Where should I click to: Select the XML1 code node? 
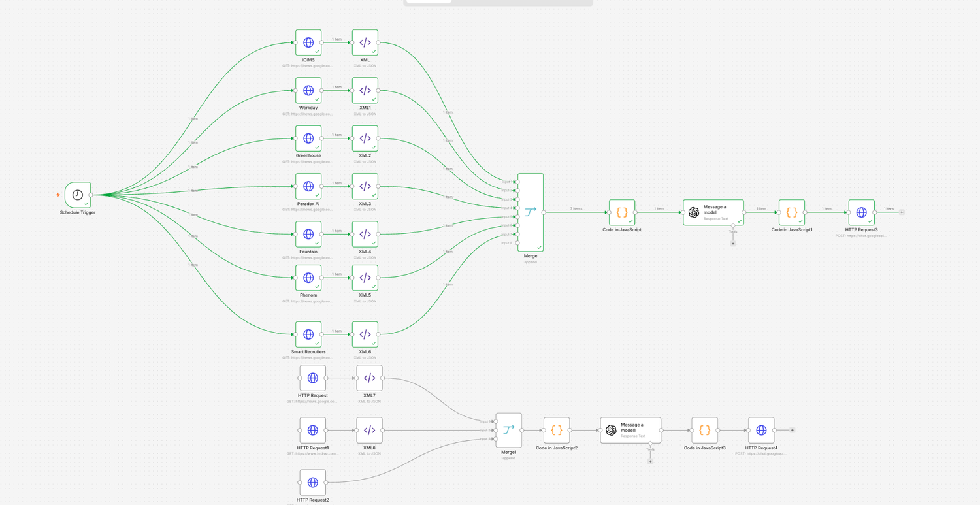(x=365, y=90)
